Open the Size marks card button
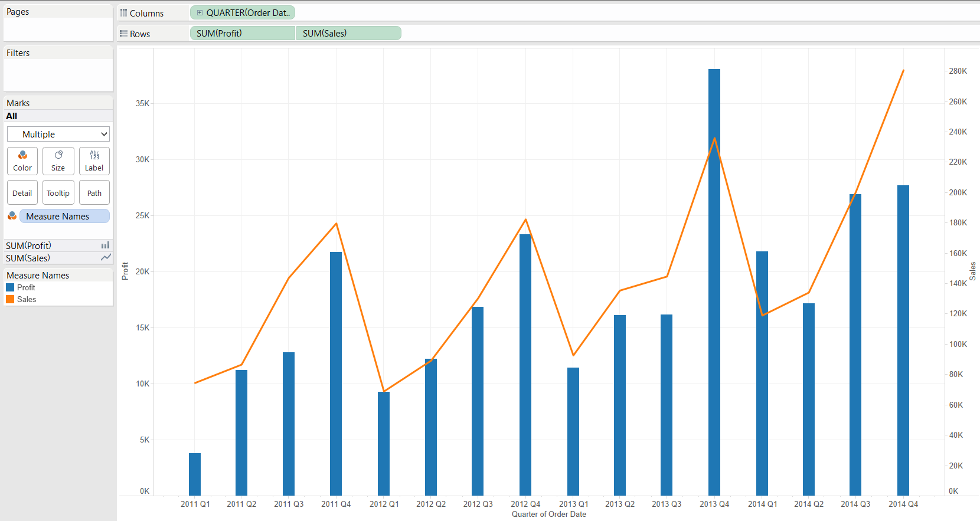 (x=58, y=161)
